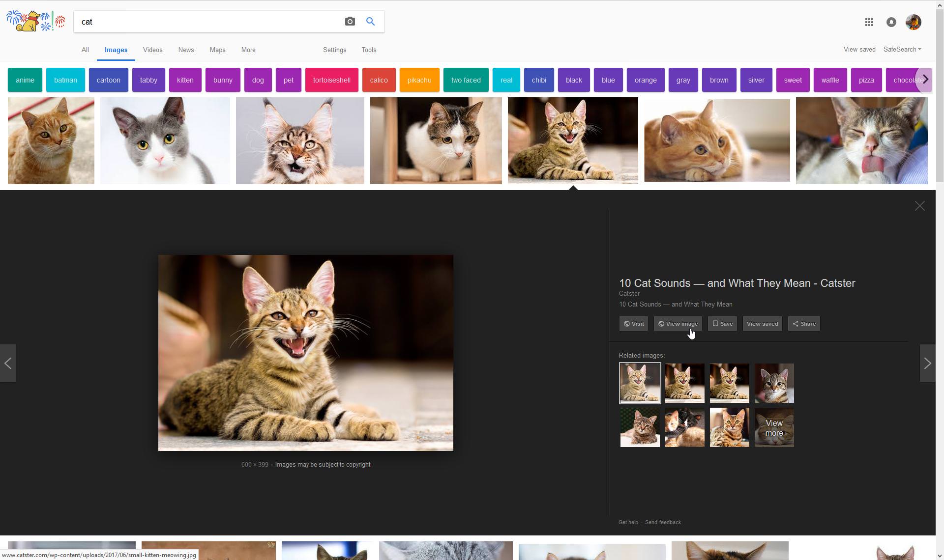The width and height of the screenshot is (944, 560).
Task: Expand the SafeSearch dropdown
Action: (x=902, y=50)
